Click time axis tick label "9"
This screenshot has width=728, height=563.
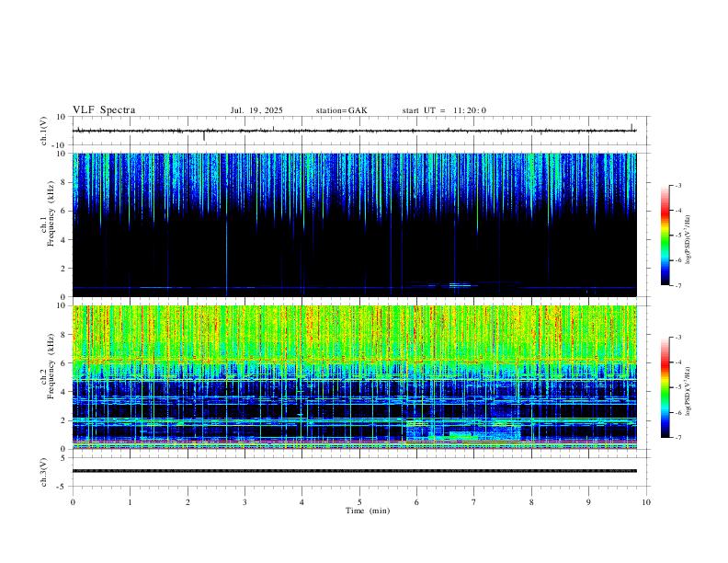coord(588,502)
